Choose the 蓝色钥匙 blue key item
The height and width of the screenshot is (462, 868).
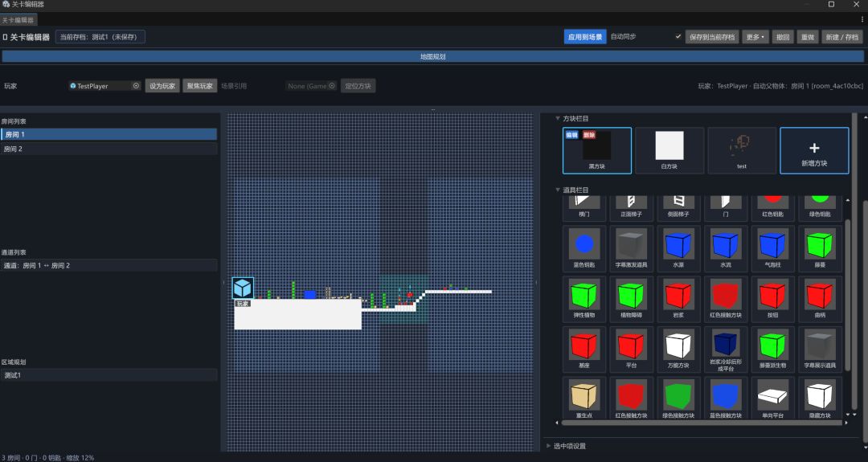(x=584, y=248)
